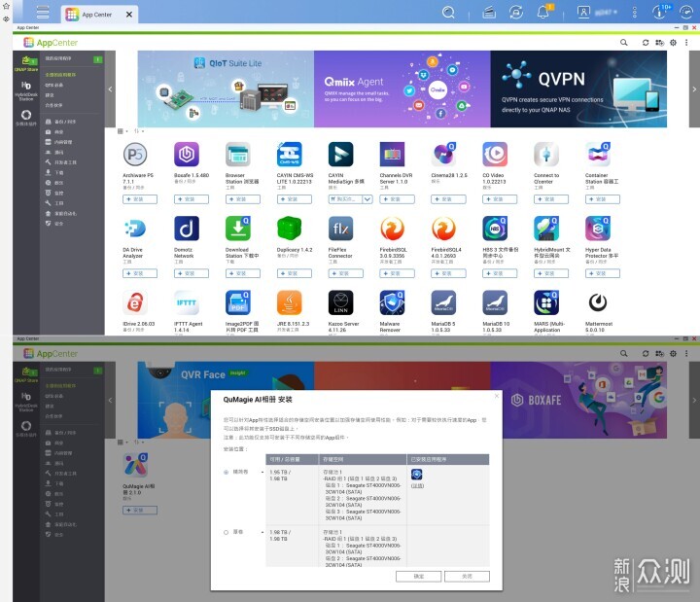
Task: Select QTS Essentials entry in upper sidebar
Action: (x=74, y=85)
